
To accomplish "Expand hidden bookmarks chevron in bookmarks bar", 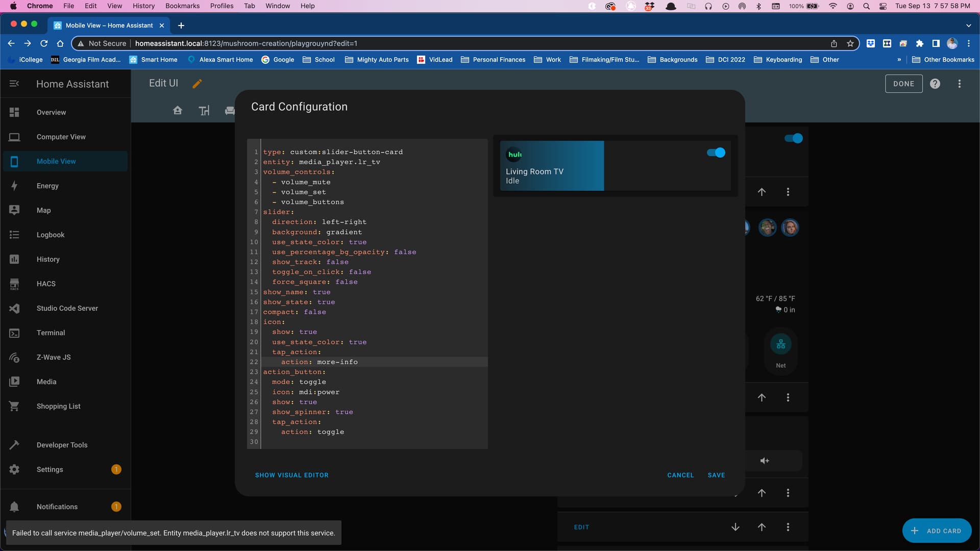I will point(899,60).
